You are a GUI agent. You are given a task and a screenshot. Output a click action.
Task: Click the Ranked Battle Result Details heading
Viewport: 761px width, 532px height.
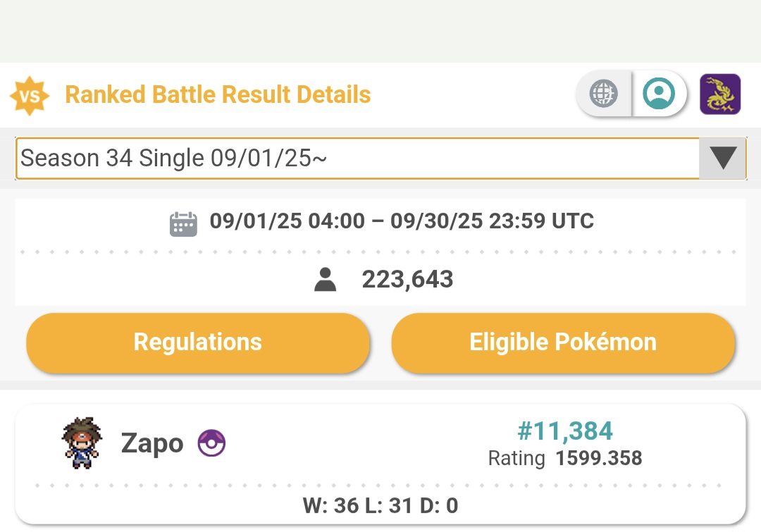[x=218, y=94]
